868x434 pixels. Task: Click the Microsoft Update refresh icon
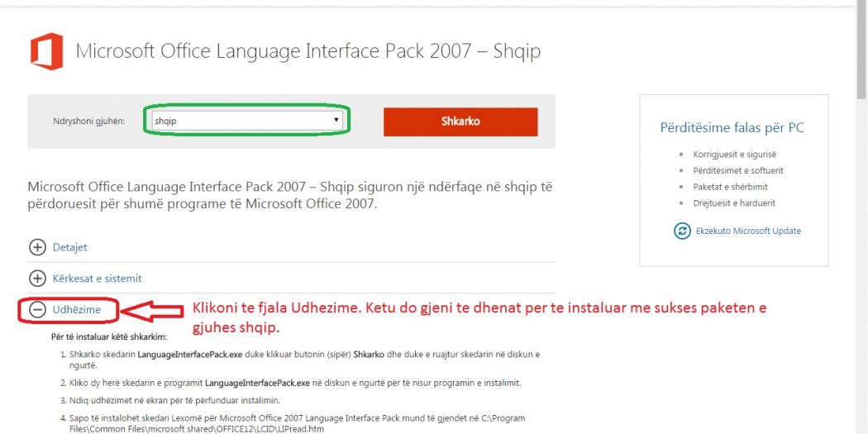pos(682,231)
